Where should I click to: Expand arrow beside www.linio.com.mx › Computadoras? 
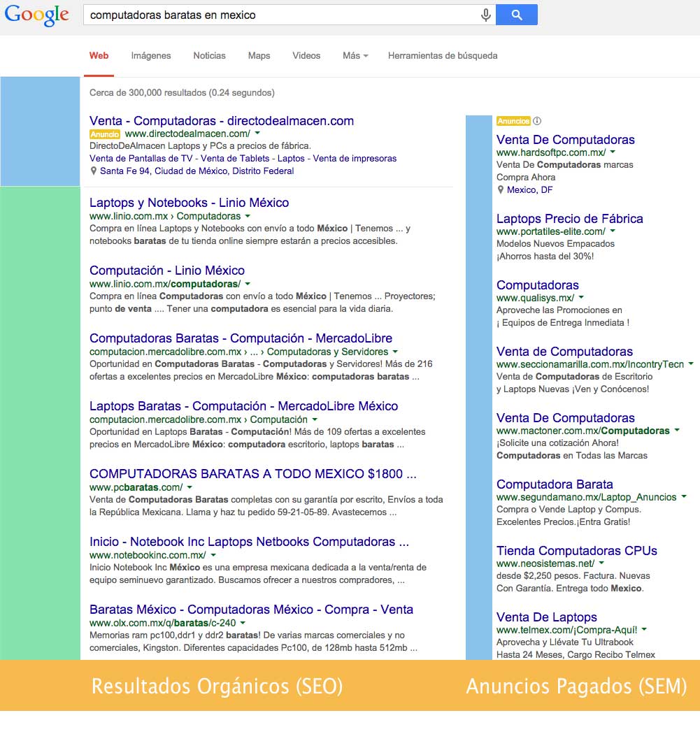248,216
